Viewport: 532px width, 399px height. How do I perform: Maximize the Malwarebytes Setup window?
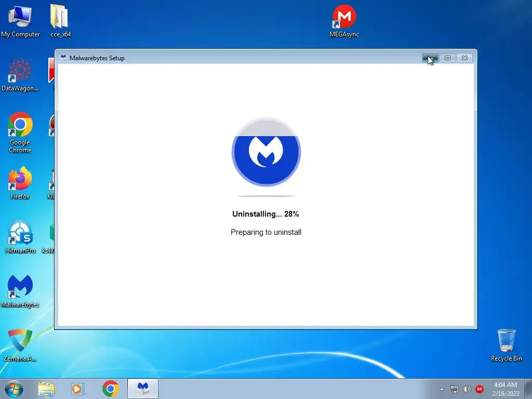click(x=447, y=58)
